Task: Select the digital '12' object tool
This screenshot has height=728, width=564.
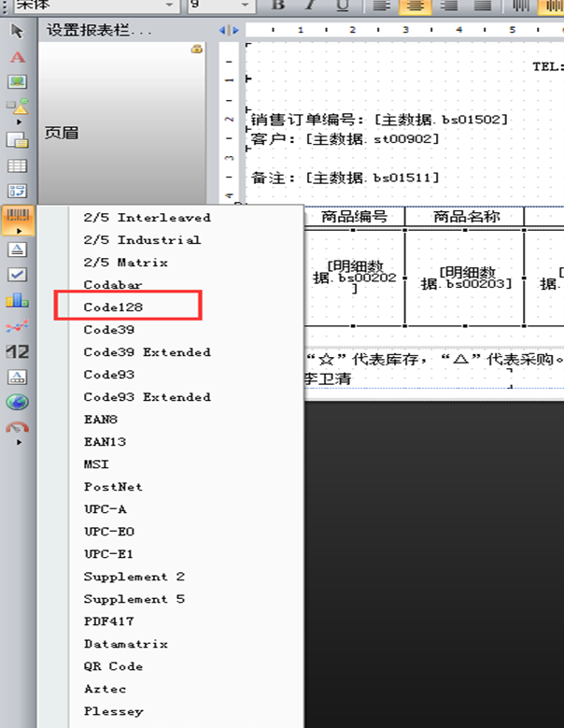Action: (17, 351)
